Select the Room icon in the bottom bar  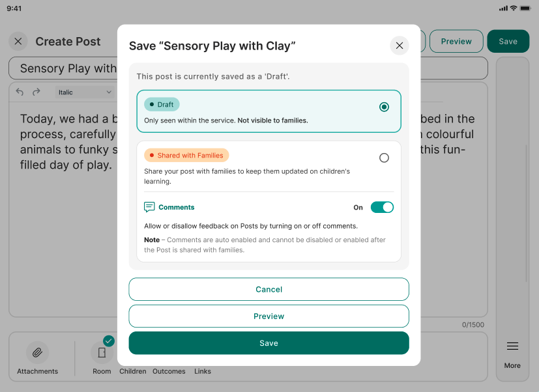pyautogui.click(x=102, y=352)
